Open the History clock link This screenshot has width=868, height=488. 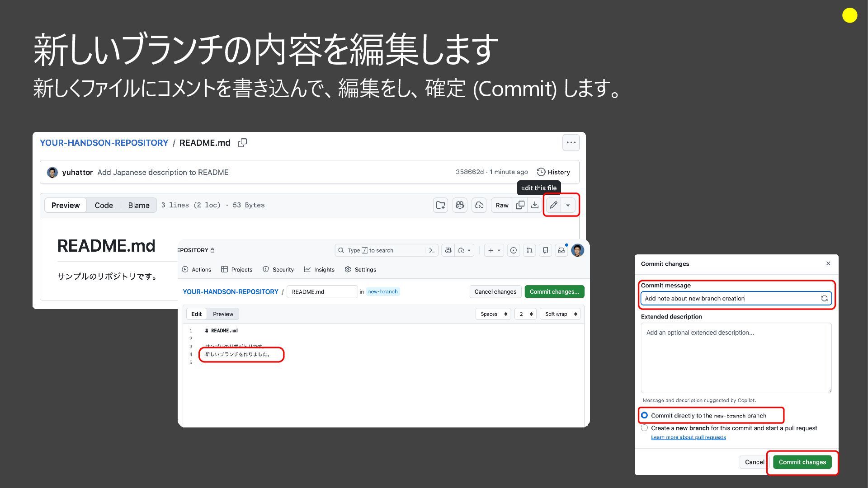click(x=553, y=172)
